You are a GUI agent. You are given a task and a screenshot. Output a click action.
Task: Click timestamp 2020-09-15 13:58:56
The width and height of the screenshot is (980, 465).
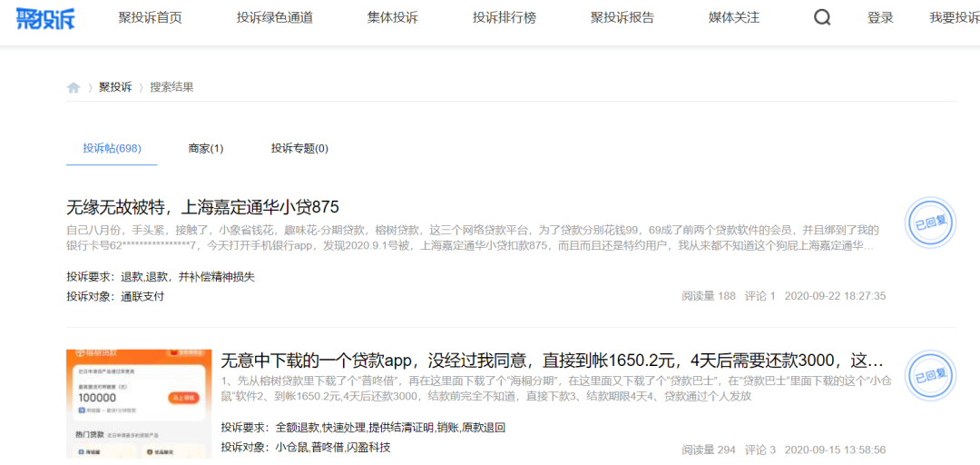[x=835, y=450]
